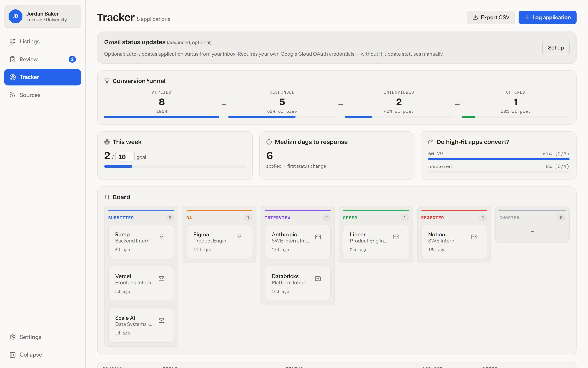This screenshot has width=588, height=368.
Task: Click the 63% of prev text
Action: (x=282, y=111)
